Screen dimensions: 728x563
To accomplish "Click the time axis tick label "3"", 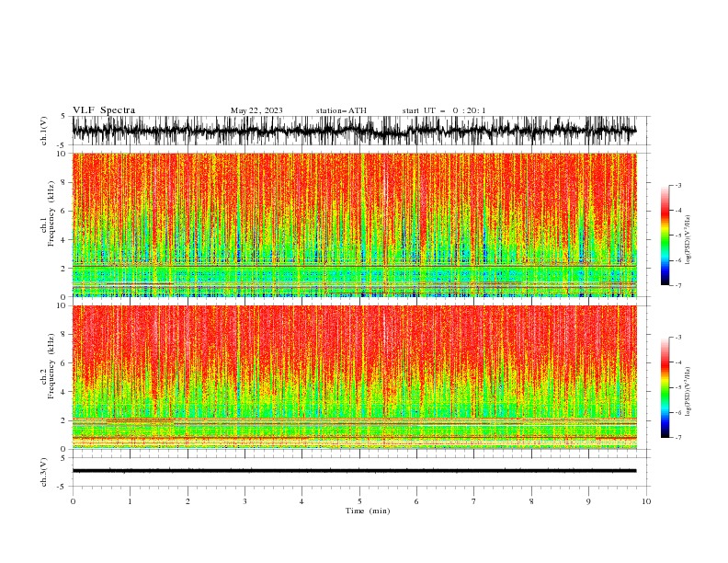I will point(245,501).
